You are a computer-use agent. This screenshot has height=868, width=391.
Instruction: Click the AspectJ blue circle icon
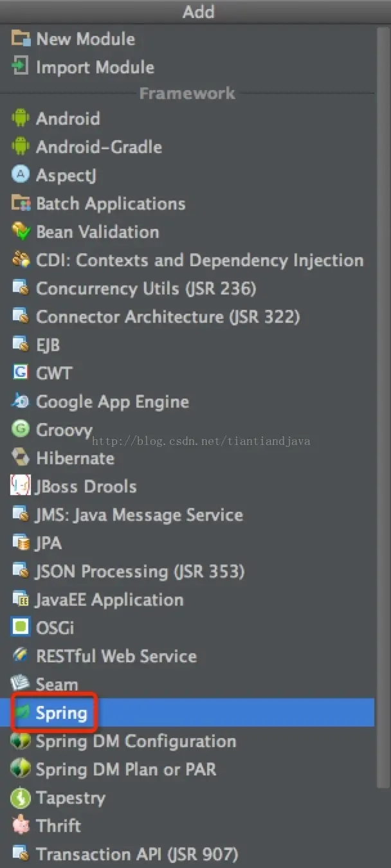[x=21, y=175]
